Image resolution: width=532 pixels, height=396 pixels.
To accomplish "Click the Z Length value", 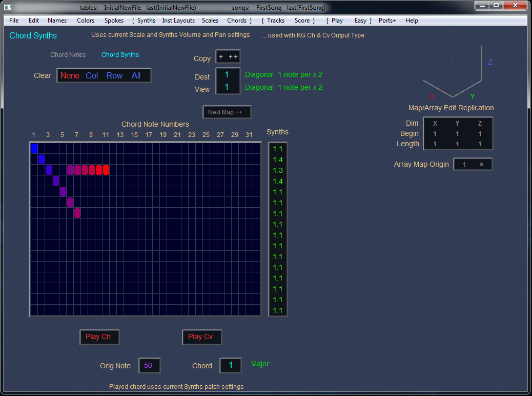I will [x=480, y=144].
